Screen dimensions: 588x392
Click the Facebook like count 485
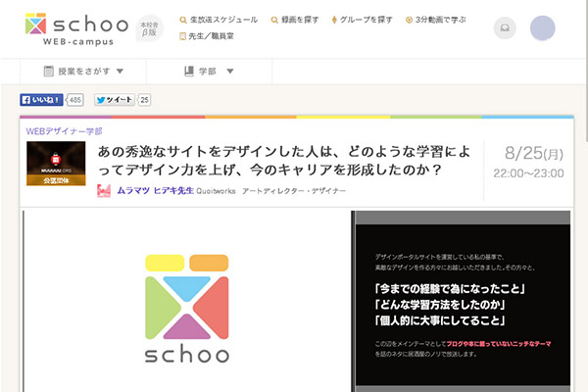75,100
